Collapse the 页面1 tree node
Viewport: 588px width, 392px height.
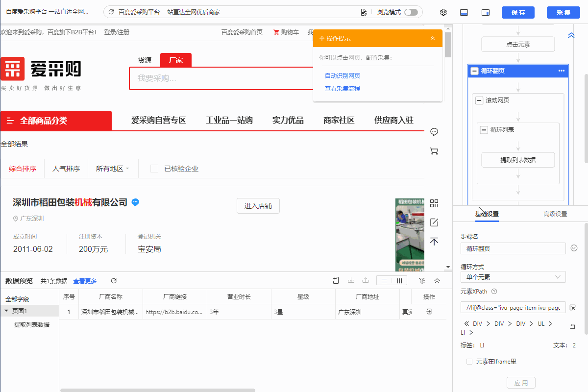pyautogui.click(x=6, y=311)
